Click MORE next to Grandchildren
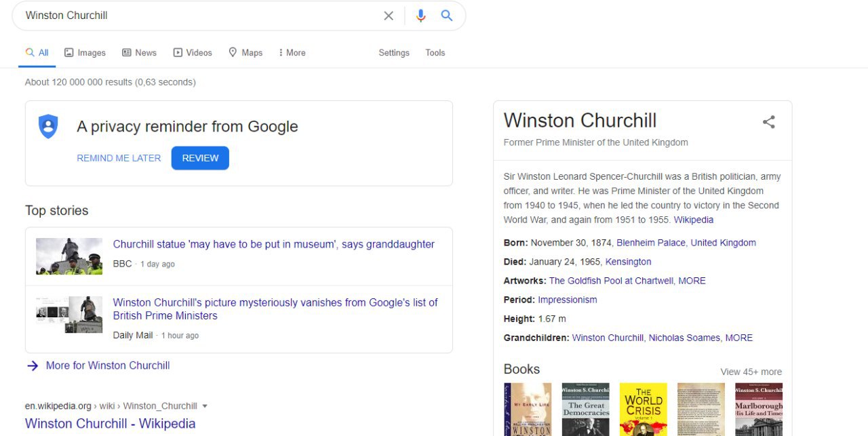Image resolution: width=868 pixels, height=436 pixels. [738, 338]
